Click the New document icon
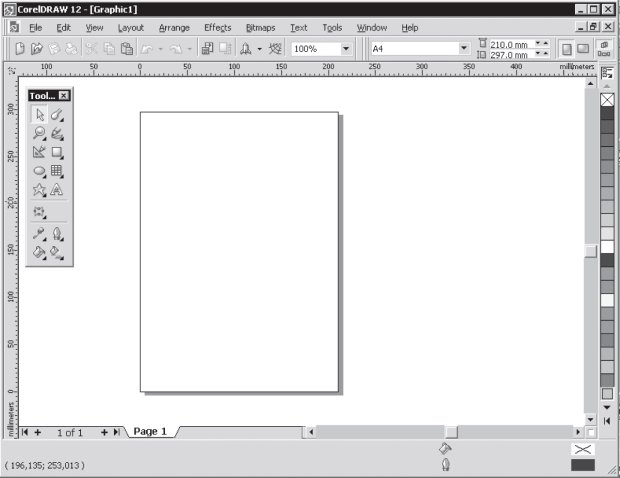620x478 pixels. pyautogui.click(x=20, y=49)
